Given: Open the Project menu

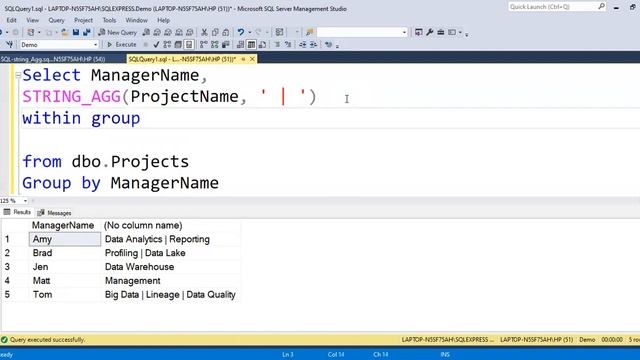Looking at the screenshot, I should tap(83, 20).
